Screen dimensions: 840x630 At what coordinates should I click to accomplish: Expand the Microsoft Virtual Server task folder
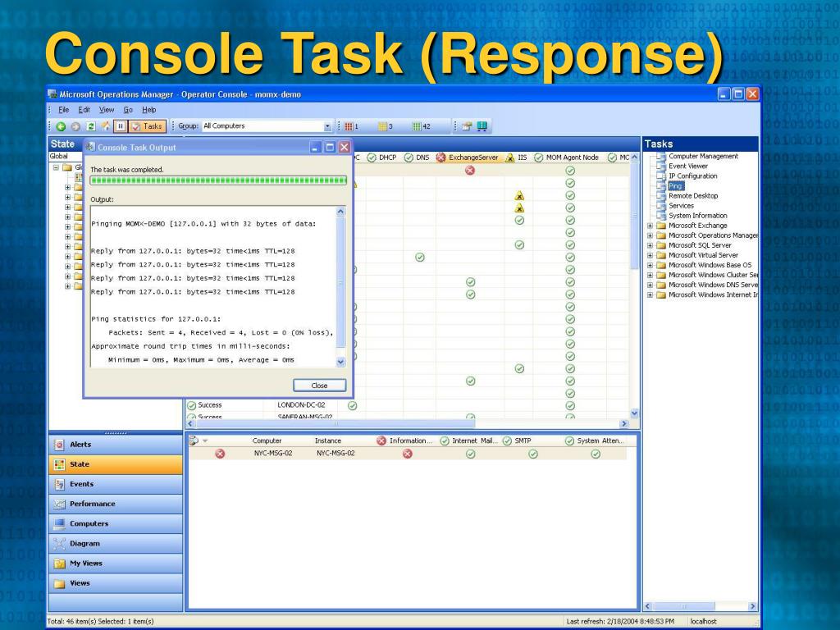coord(650,255)
